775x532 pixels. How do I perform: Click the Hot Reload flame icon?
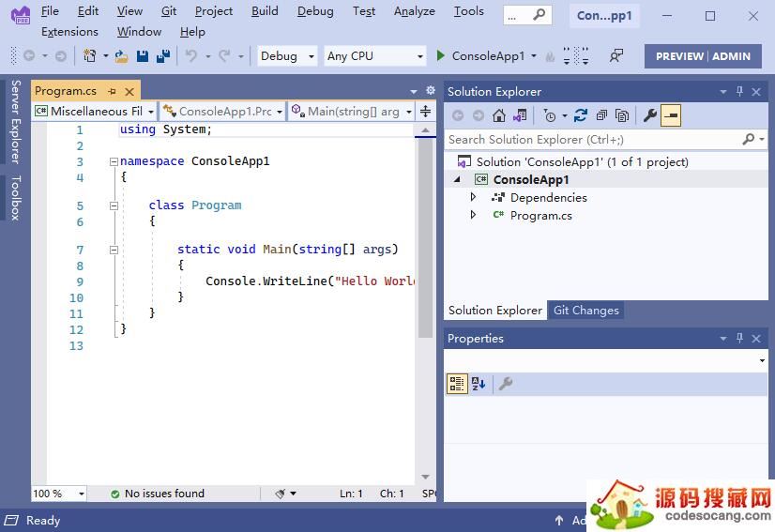coord(550,56)
